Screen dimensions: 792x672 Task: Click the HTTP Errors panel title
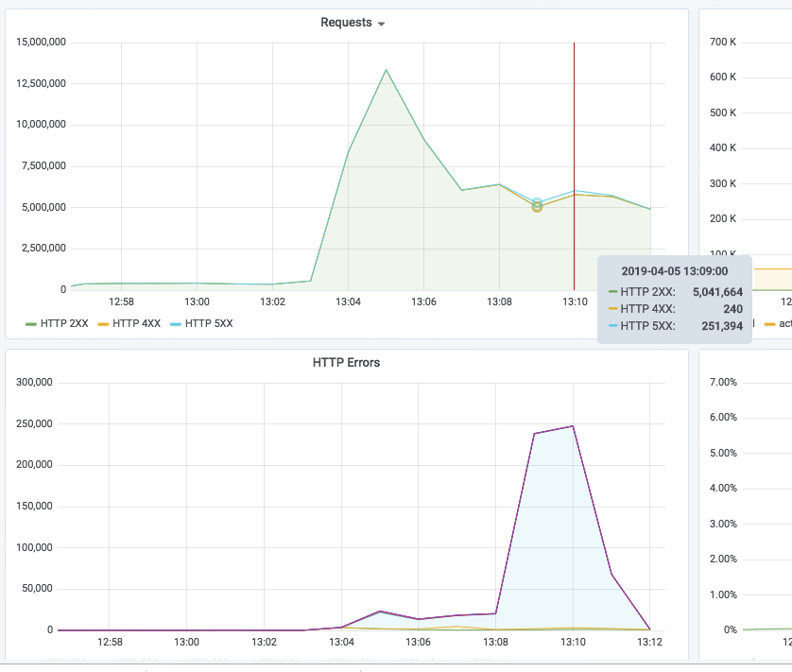[x=346, y=362]
